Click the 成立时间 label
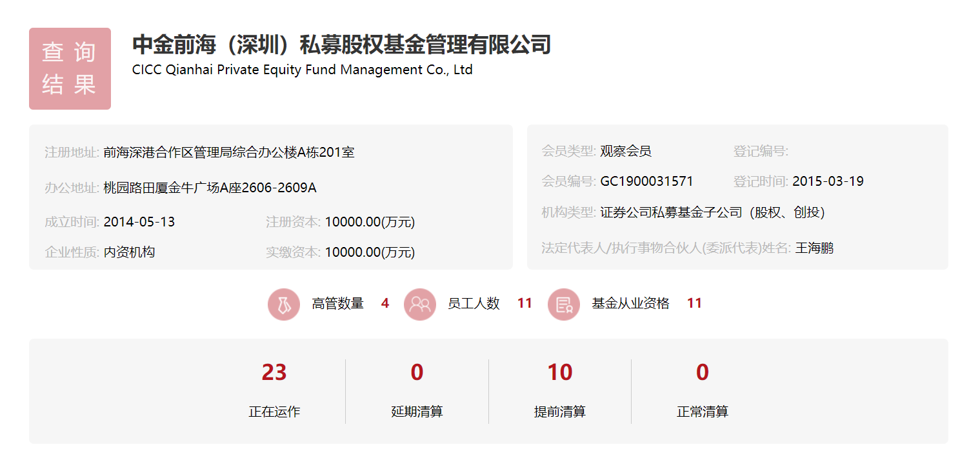The height and width of the screenshot is (449, 980). coord(72,222)
